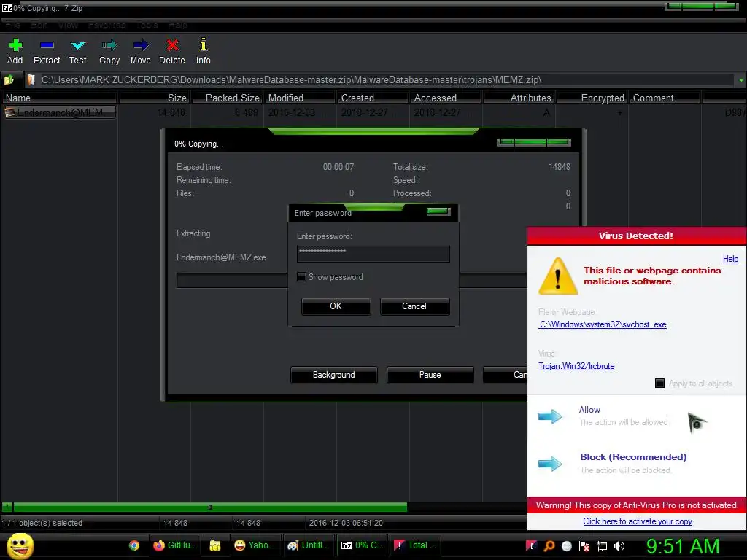The height and width of the screenshot is (560, 747).
Task: Click the extraction progress bar in Copying dialog
Action: (x=352, y=281)
